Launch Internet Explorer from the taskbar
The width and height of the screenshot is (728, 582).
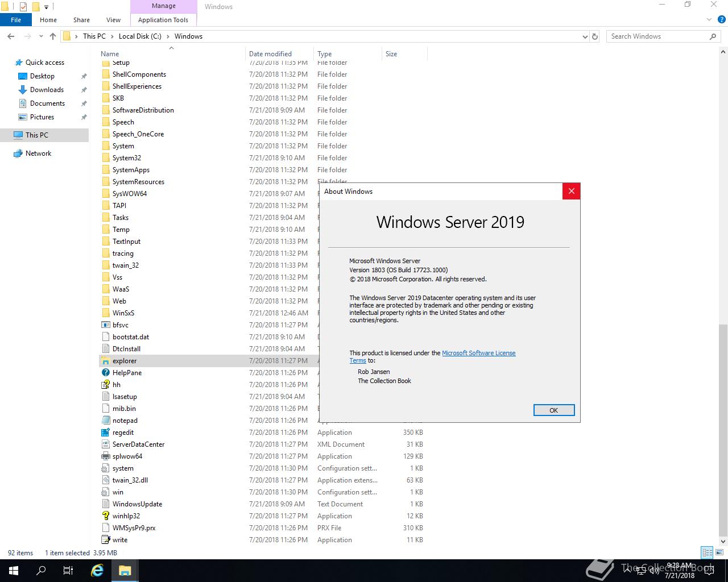tap(98, 571)
